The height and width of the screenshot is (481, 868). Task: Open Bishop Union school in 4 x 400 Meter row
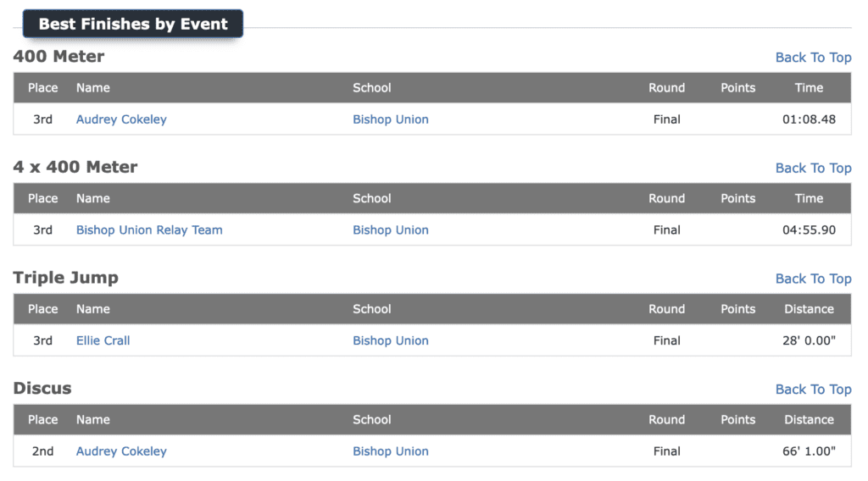click(x=391, y=230)
